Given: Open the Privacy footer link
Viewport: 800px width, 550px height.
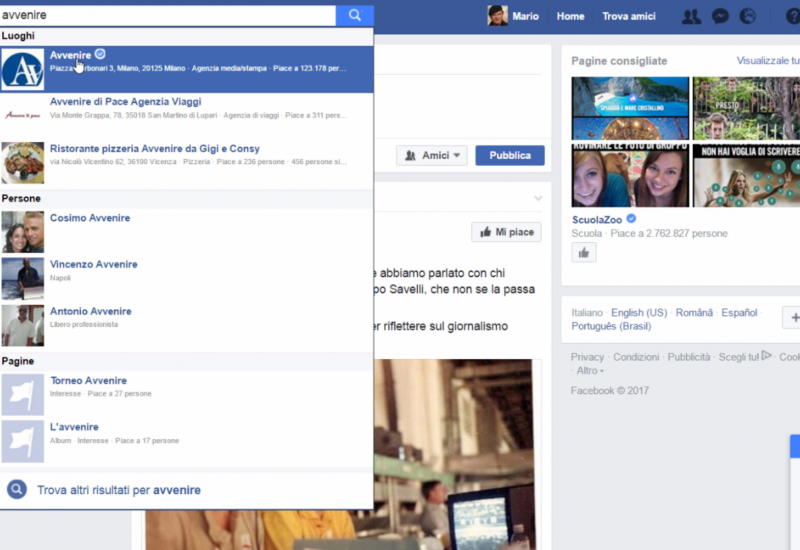Looking at the screenshot, I should (x=587, y=357).
